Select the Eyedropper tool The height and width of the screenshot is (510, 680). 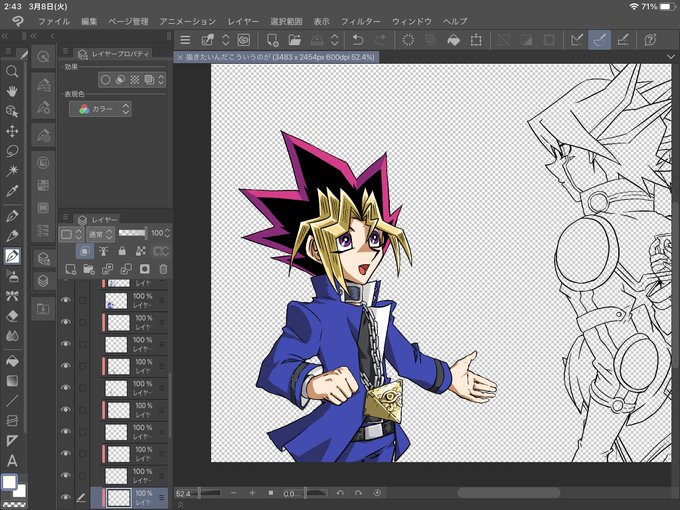coord(12,191)
